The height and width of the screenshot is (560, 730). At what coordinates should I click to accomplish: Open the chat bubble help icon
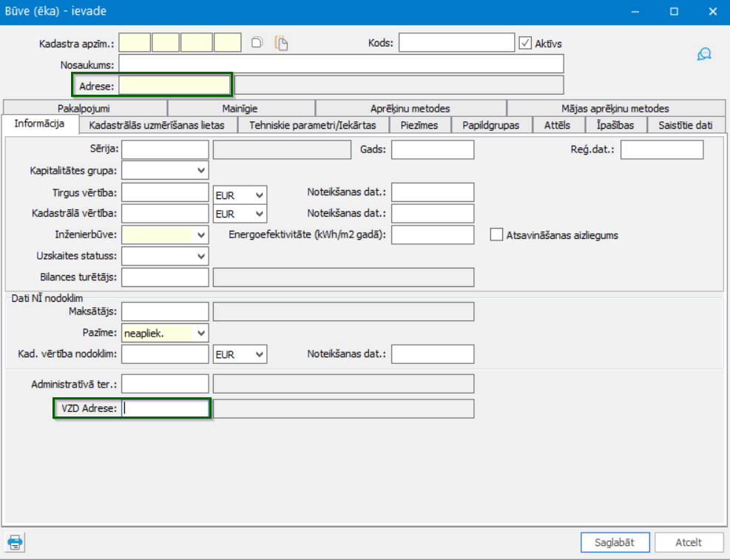coord(704,54)
